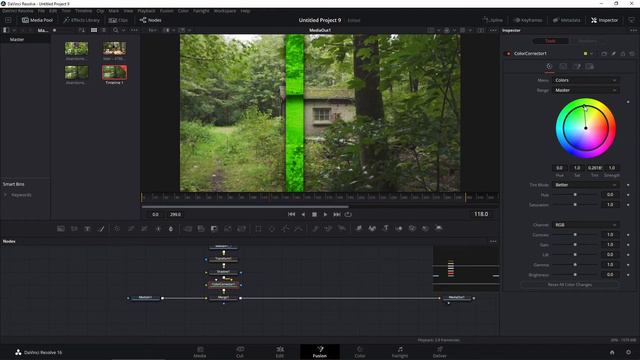640x360 pixels.
Task: Add a Merge tool from toolbar
Action: click(188, 229)
